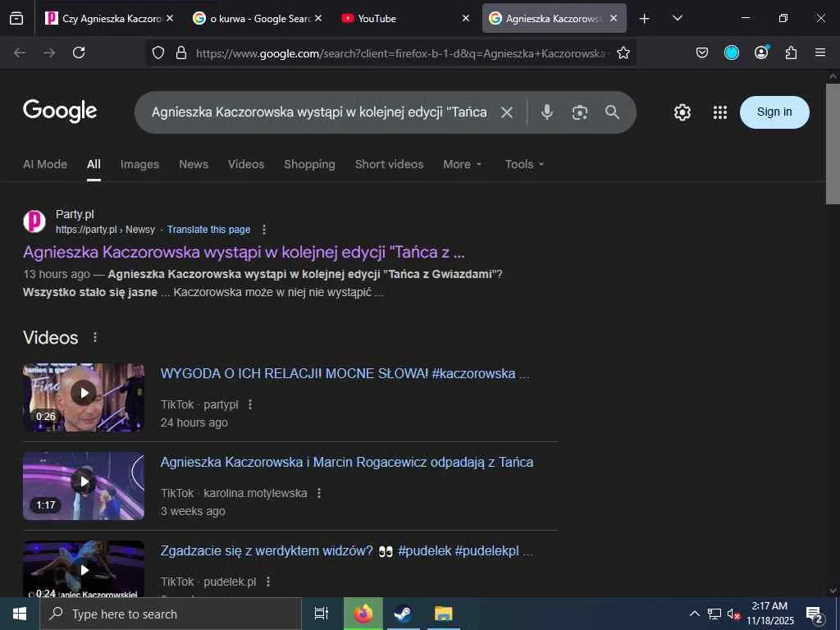This screenshot has height=630, width=840.
Task: Open Firefox View tab overview icon
Action: 16,19
